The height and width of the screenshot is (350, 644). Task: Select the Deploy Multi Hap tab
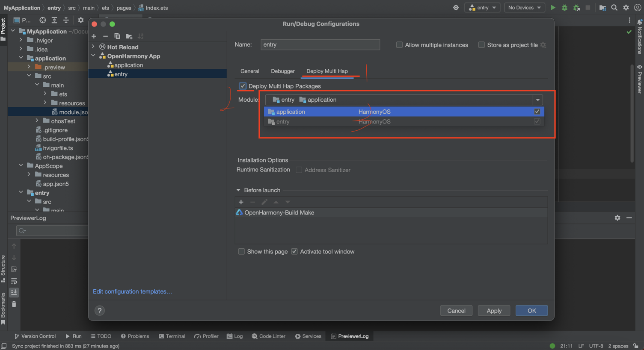(x=327, y=71)
